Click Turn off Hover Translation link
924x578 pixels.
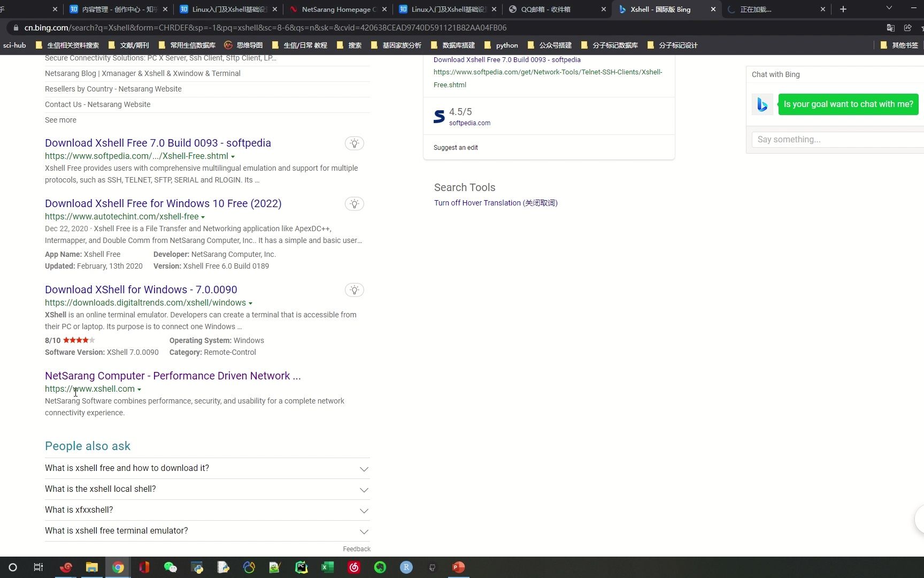point(496,203)
